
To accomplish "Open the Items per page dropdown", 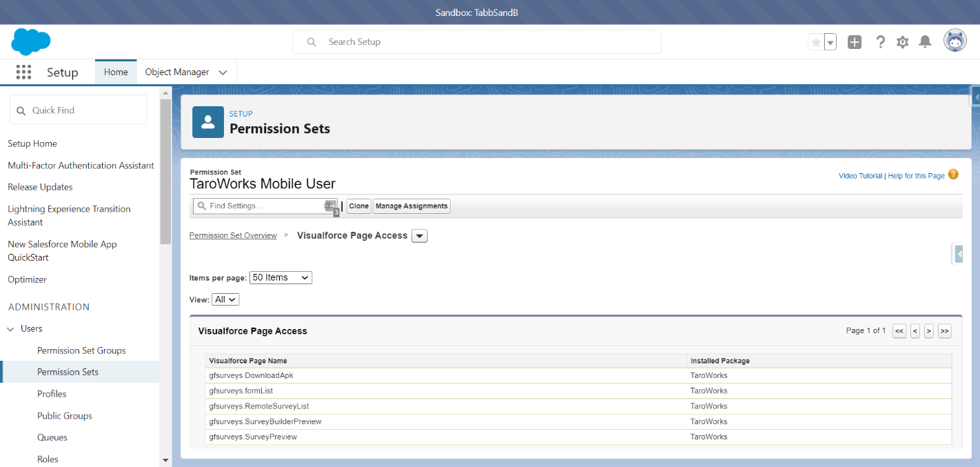I will (x=280, y=277).
